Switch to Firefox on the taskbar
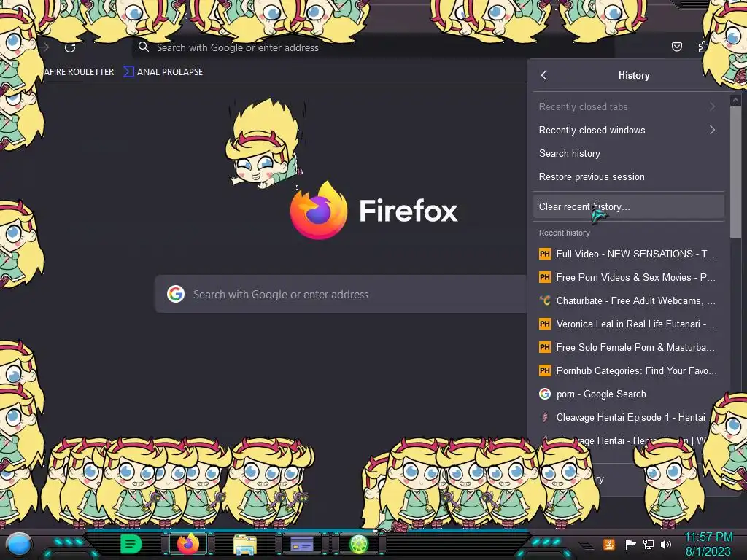Screen dimensions: 747x560 click(x=188, y=544)
